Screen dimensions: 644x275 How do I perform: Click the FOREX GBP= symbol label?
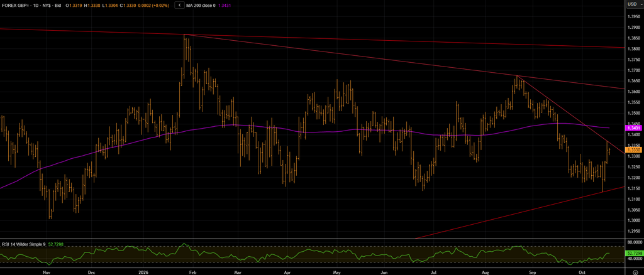click(x=15, y=5)
